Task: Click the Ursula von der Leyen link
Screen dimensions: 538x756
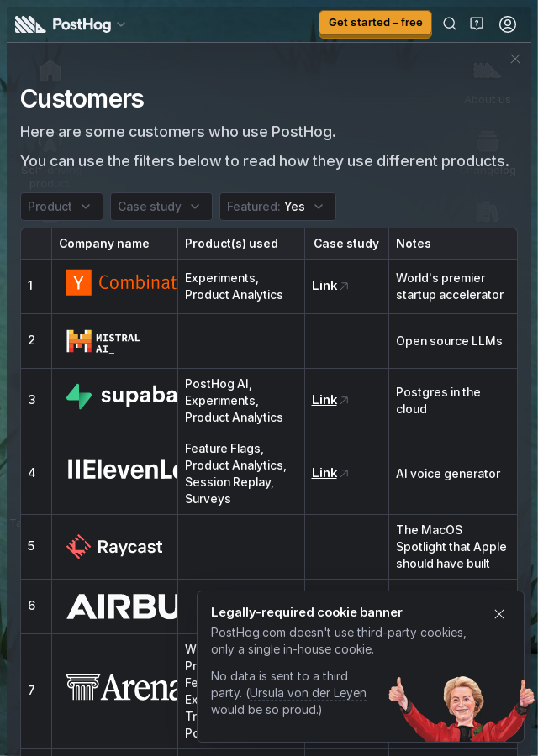Action: [x=309, y=693]
